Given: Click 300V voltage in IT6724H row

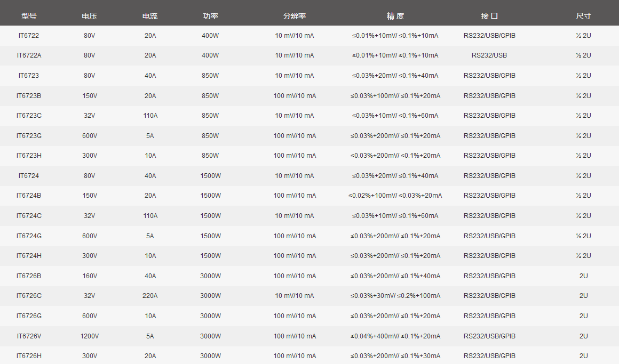Looking at the screenshot, I should click(90, 256).
